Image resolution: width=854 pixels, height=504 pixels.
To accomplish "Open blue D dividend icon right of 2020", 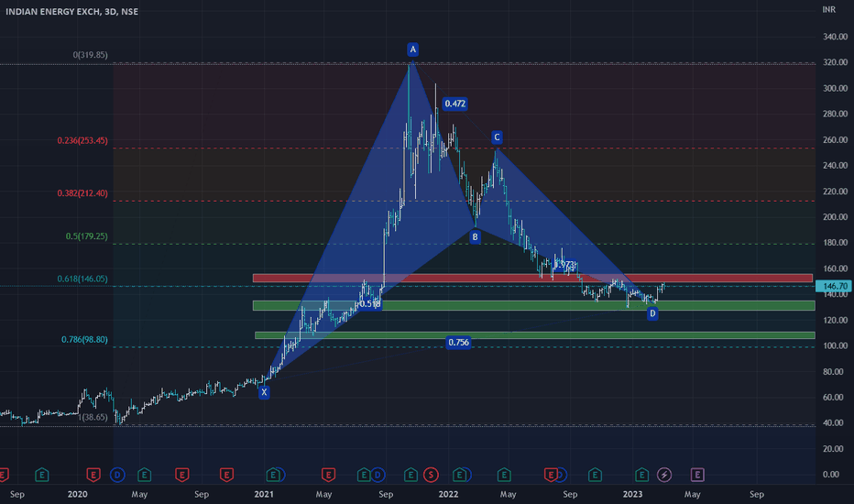I will click(117, 475).
